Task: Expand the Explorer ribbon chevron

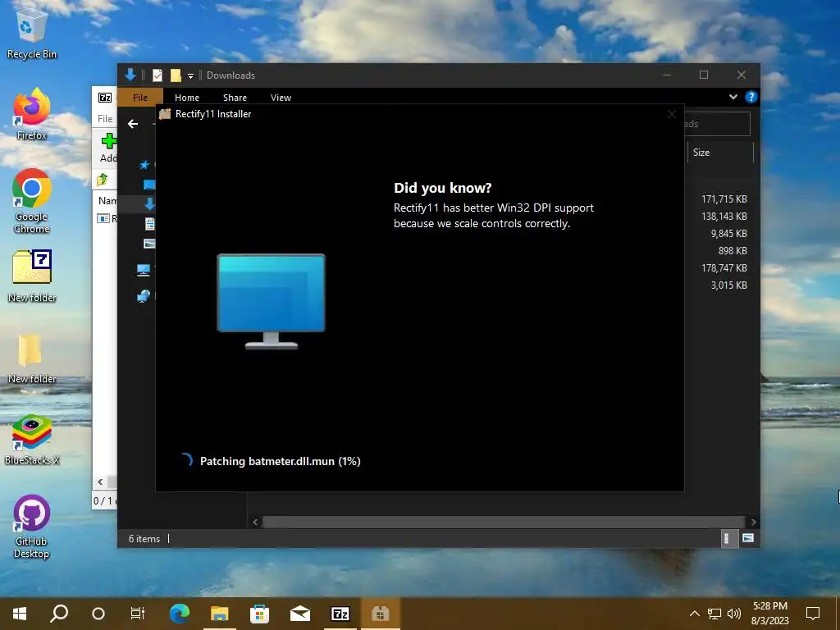Action: (733, 97)
